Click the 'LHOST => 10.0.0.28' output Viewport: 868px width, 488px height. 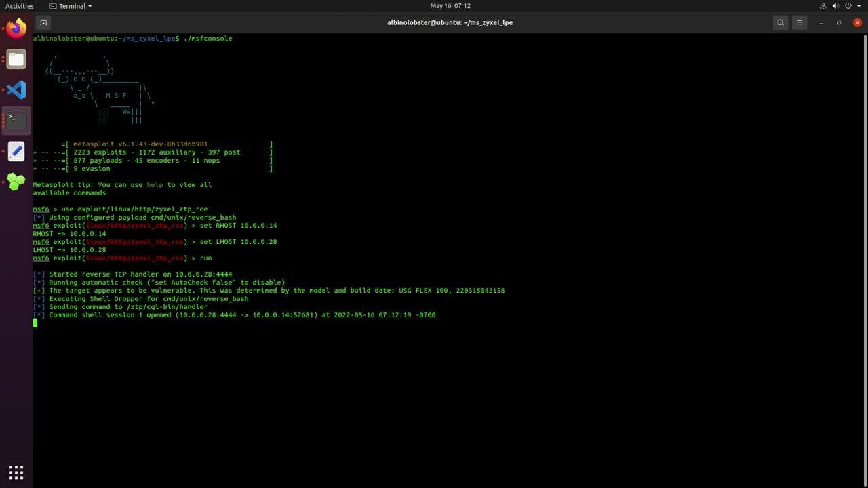(69, 250)
